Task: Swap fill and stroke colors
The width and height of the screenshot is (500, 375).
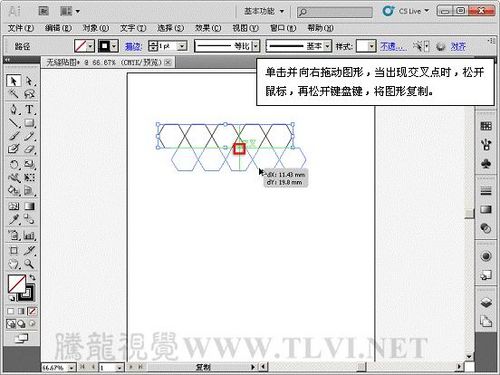Action: [x=32, y=277]
